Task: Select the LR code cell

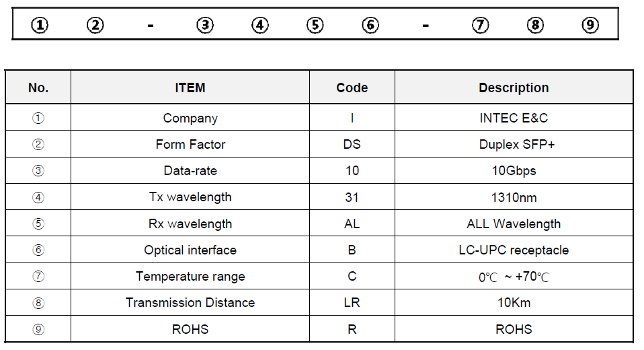Action: [x=352, y=303]
